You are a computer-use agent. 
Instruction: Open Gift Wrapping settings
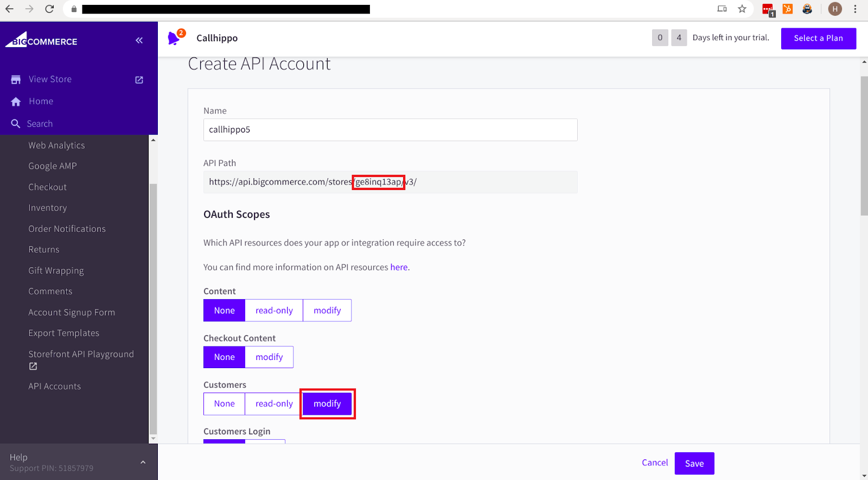tap(56, 271)
